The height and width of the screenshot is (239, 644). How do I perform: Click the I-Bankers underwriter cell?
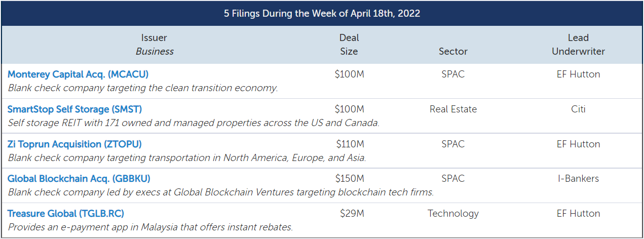[578, 178]
